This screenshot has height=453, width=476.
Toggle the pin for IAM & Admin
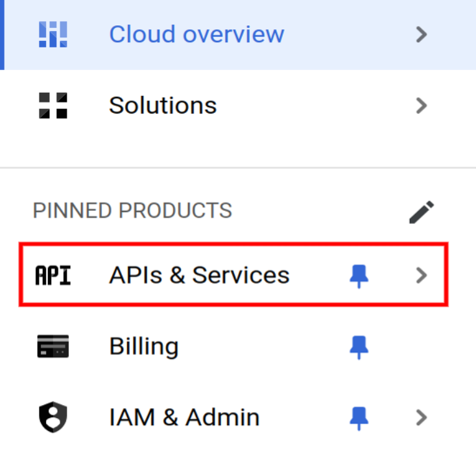coord(359,418)
